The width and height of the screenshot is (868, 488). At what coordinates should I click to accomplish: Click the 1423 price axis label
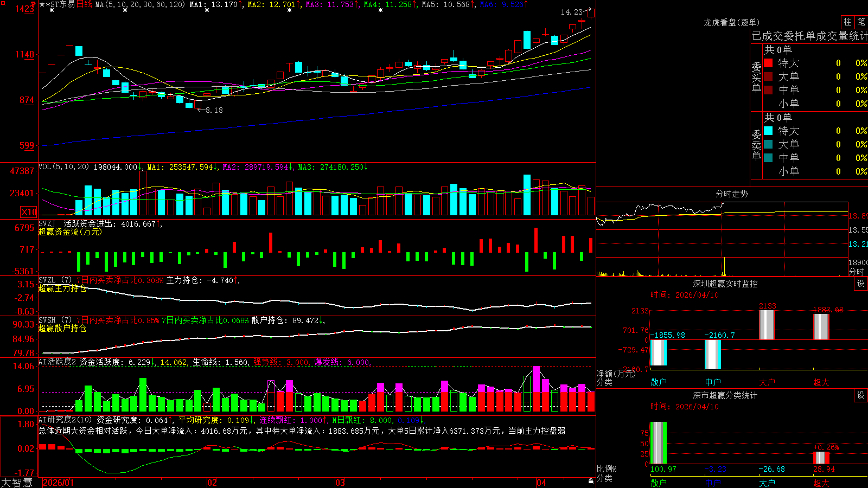click(25, 9)
